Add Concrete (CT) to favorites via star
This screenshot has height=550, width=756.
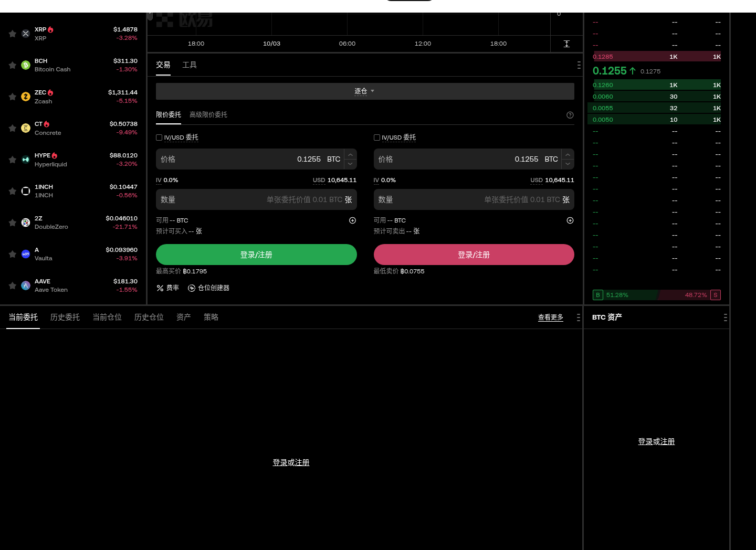pos(13,128)
